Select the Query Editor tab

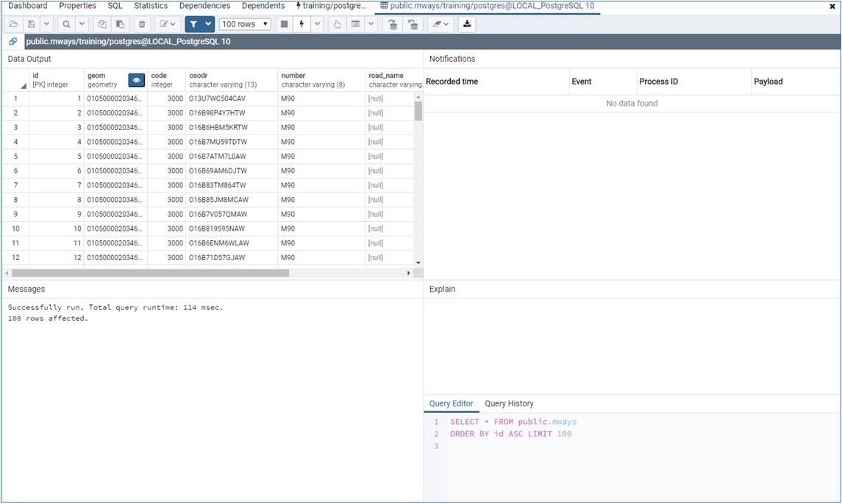click(x=451, y=403)
